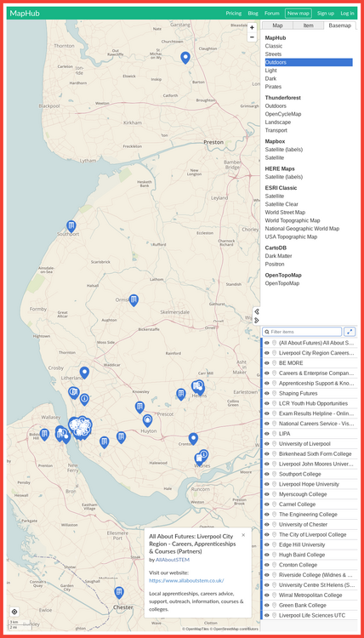Open Pricing in the top navigation
The image size is (364, 638).
pos(234,14)
